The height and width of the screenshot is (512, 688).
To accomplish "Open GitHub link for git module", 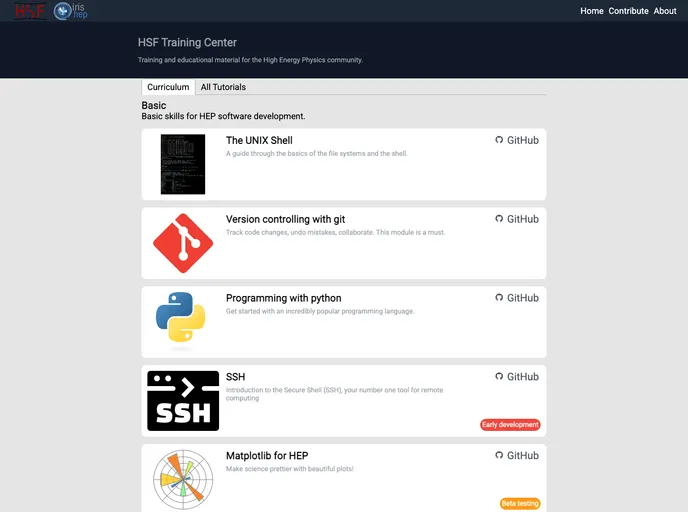I will [517, 219].
